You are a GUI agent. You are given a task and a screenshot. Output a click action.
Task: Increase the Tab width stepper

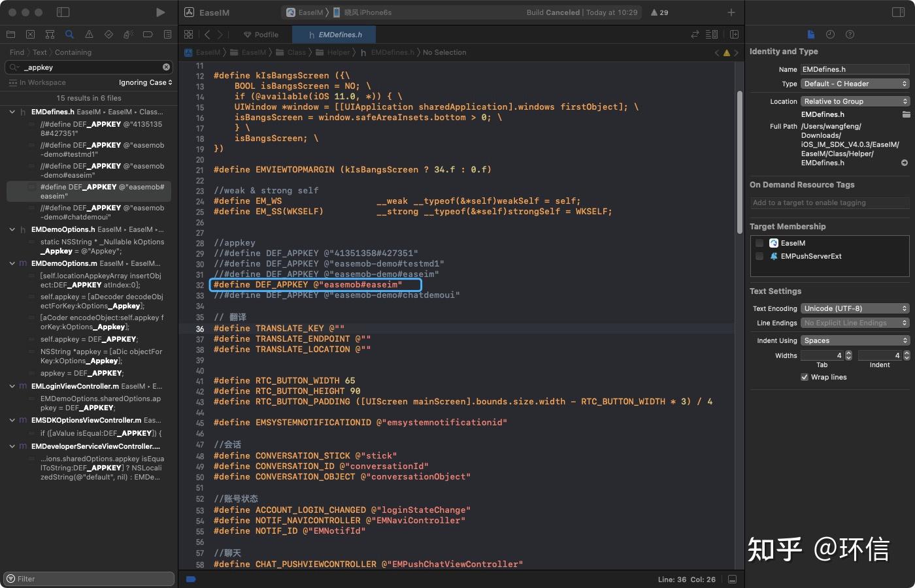click(848, 353)
